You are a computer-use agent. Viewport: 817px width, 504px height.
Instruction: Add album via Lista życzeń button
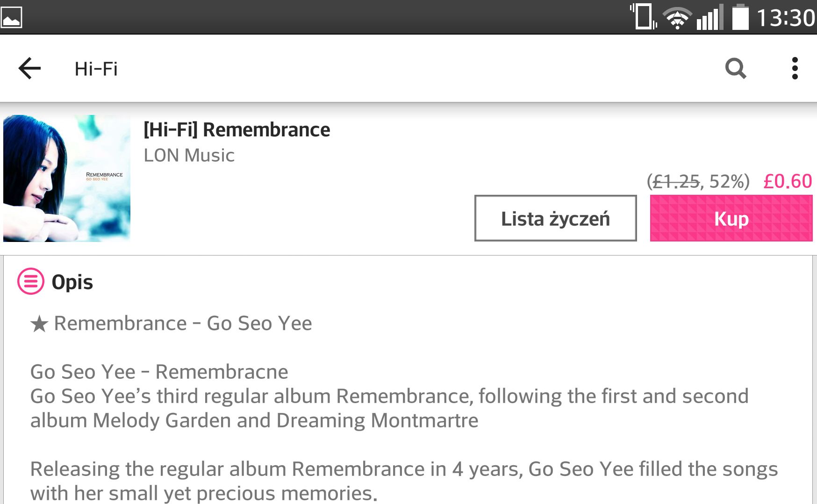[555, 218]
